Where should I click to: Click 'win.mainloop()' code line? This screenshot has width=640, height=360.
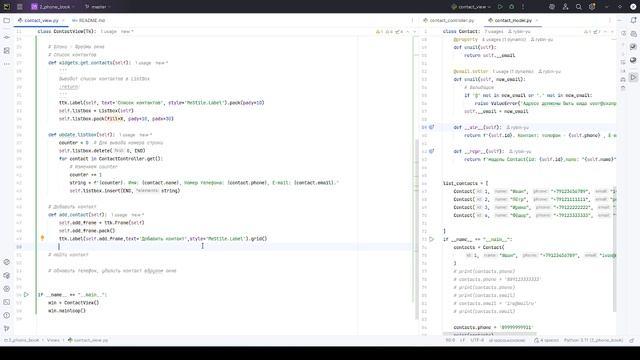[67, 311]
